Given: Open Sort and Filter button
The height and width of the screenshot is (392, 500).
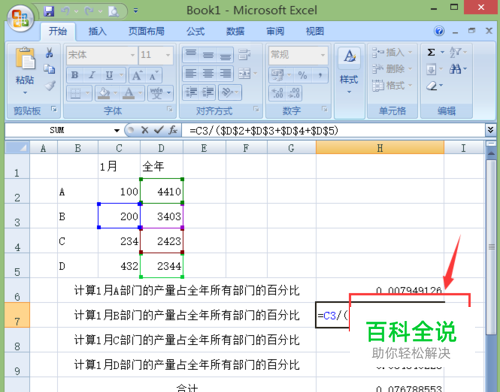Looking at the screenshot, I should (455, 53).
